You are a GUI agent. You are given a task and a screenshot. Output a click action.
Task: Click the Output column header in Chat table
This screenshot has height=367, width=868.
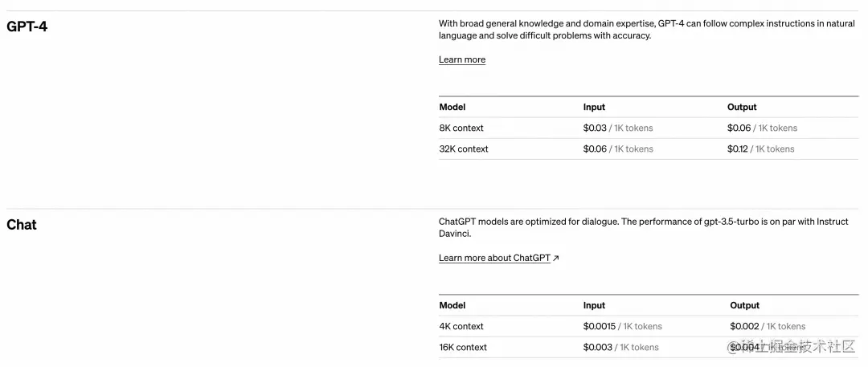pyautogui.click(x=744, y=305)
